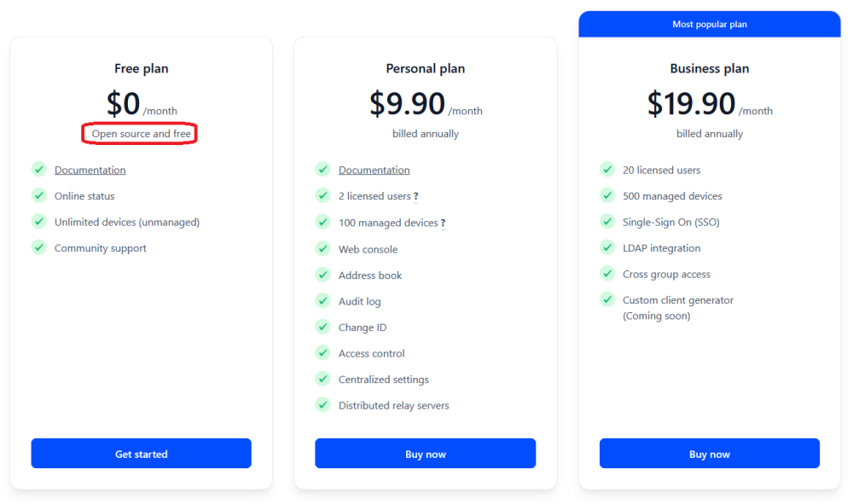Click the Open source and free text
The width and height of the screenshot is (853, 504).
(x=141, y=134)
